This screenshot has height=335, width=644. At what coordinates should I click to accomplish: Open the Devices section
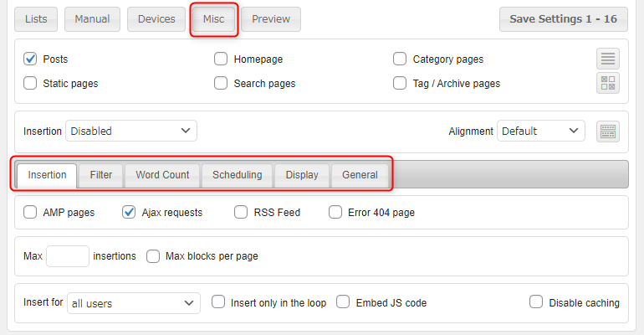(156, 19)
